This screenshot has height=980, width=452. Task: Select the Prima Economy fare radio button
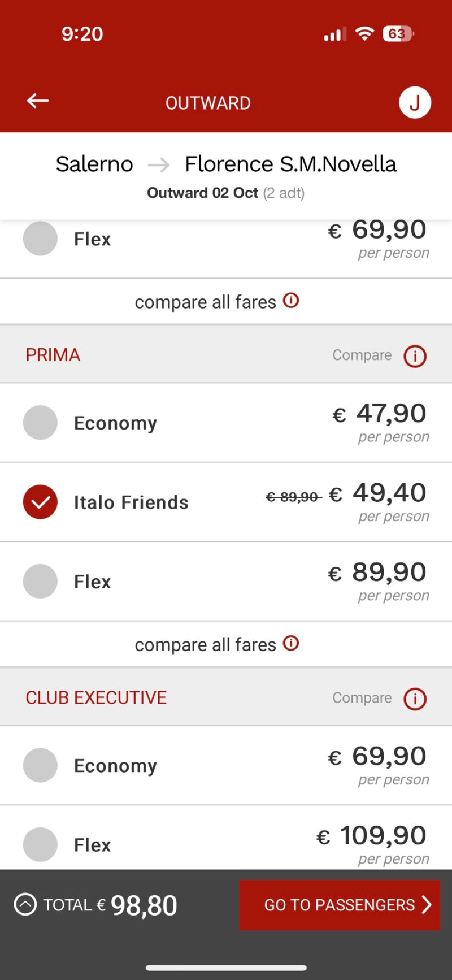point(40,423)
